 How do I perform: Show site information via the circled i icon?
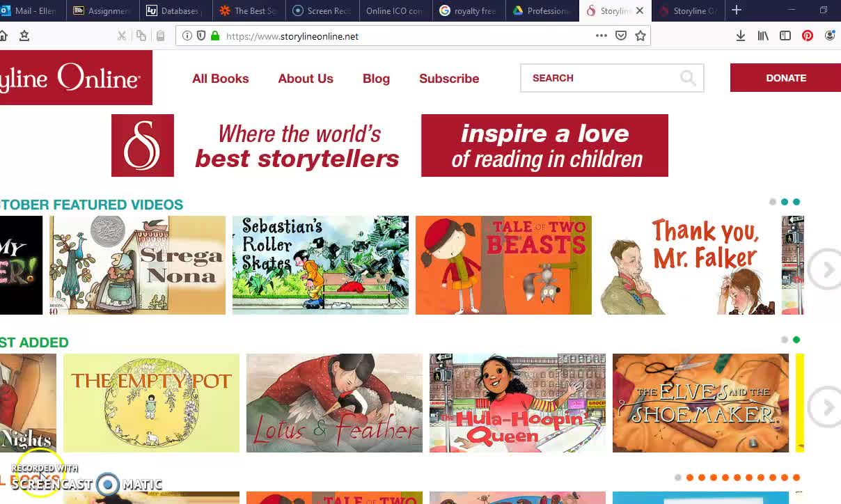pyautogui.click(x=187, y=36)
